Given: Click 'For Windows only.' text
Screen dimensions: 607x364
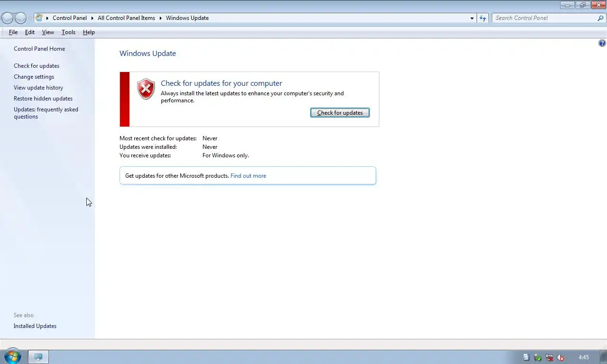Looking at the screenshot, I should tap(226, 155).
